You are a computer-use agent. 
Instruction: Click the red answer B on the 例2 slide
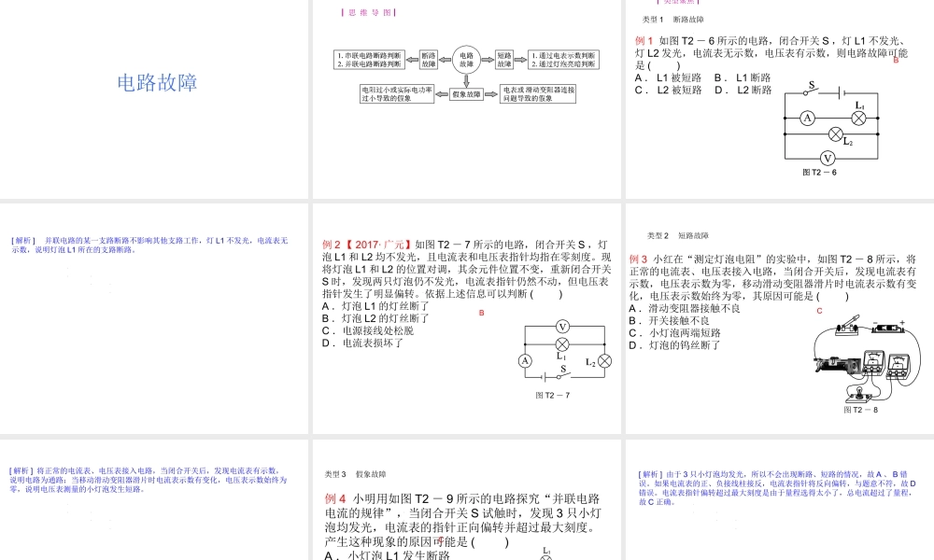pos(482,313)
